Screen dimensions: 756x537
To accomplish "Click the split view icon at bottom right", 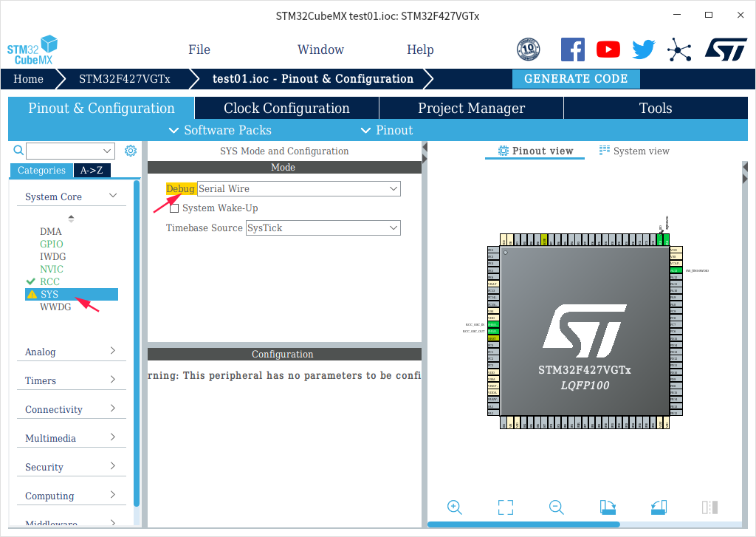I will [x=709, y=507].
